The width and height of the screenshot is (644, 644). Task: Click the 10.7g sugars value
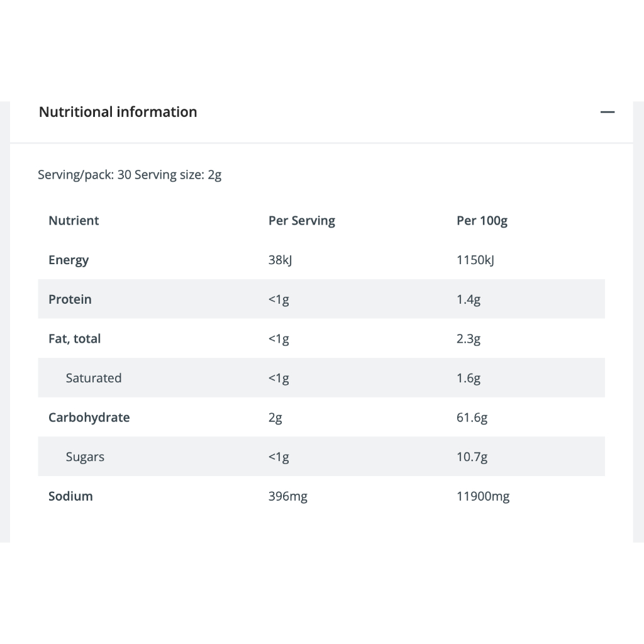coord(472,457)
